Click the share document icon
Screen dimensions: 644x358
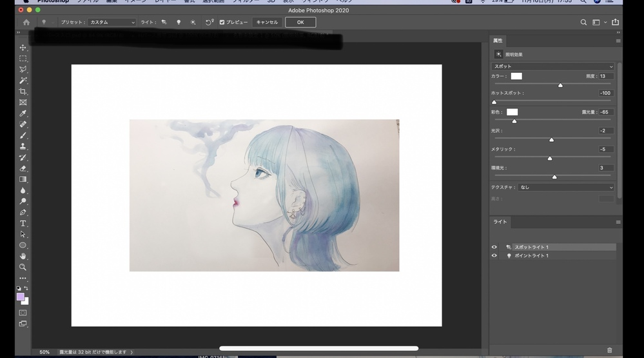(x=615, y=22)
